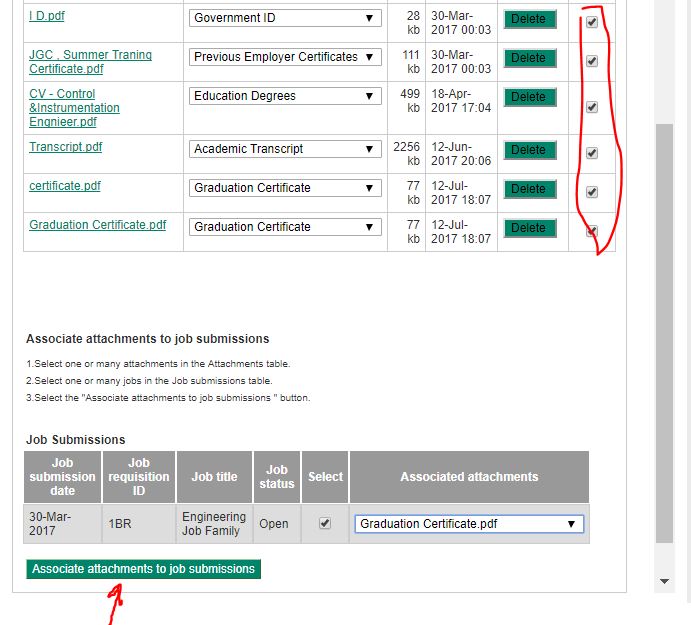The width and height of the screenshot is (691, 625).
Task: Toggle Select checkbox for Engineering Job Family
Action: point(324,523)
